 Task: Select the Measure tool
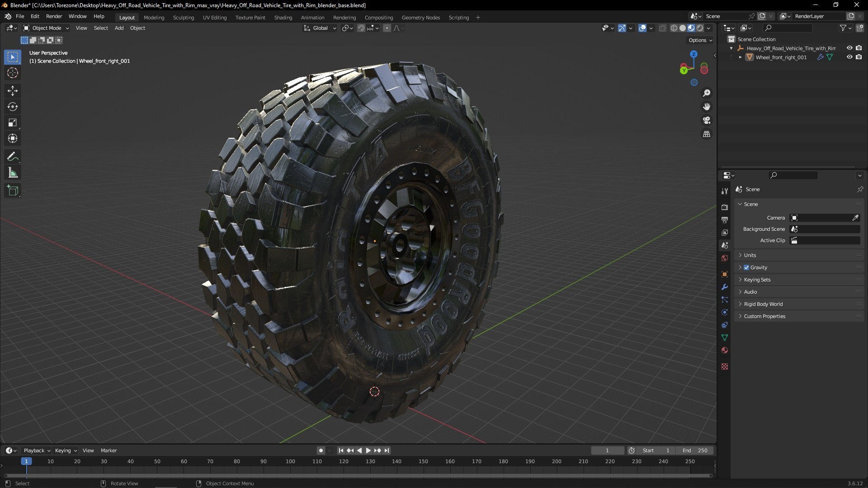point(13,173)
